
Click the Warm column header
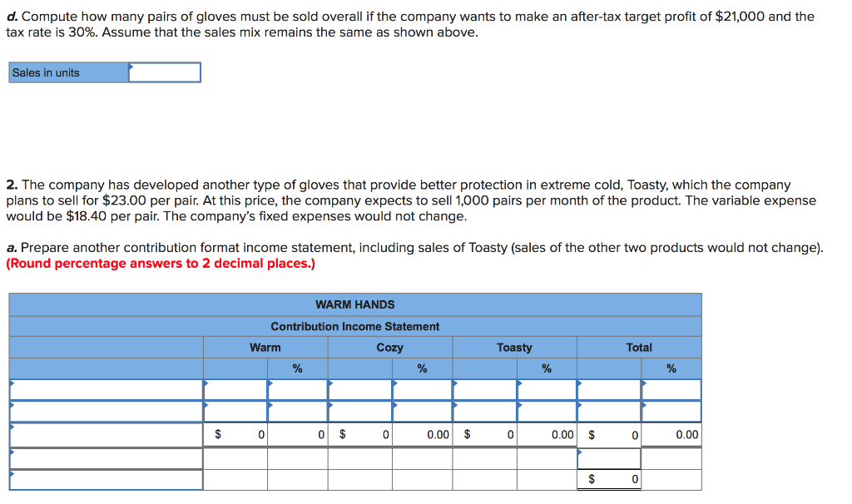pyautogui.click(x=265, y=347)
